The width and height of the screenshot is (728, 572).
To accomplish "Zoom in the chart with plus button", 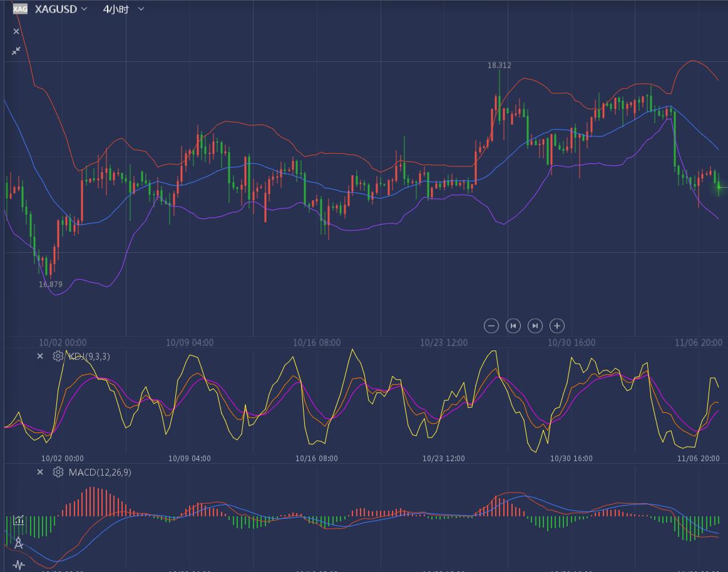I will pos(557,325).
